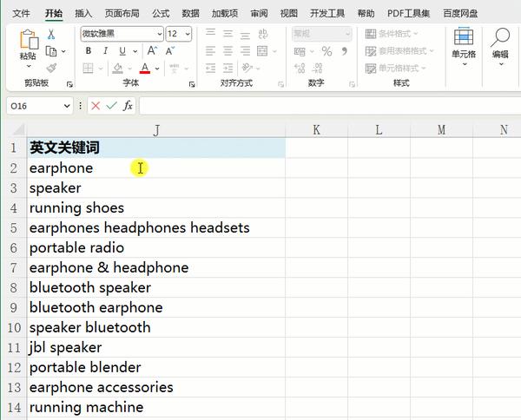Screen dimensions: 521x420
Task: Increase decimal places
Action: (x=300, y=68)
